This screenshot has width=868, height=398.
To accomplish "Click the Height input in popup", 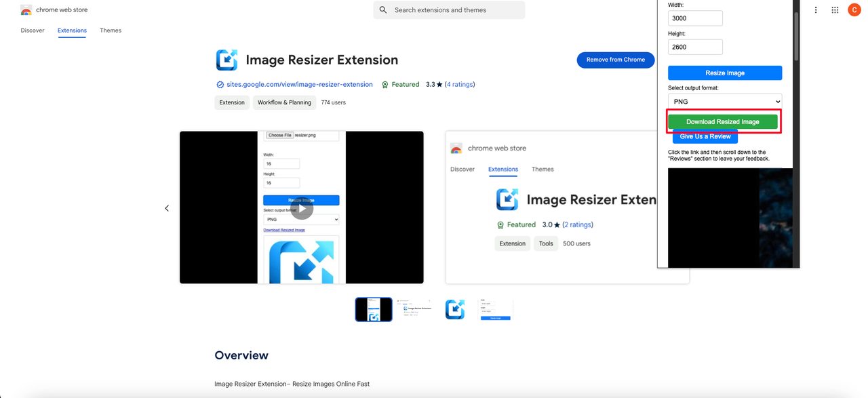I will 695,47.
